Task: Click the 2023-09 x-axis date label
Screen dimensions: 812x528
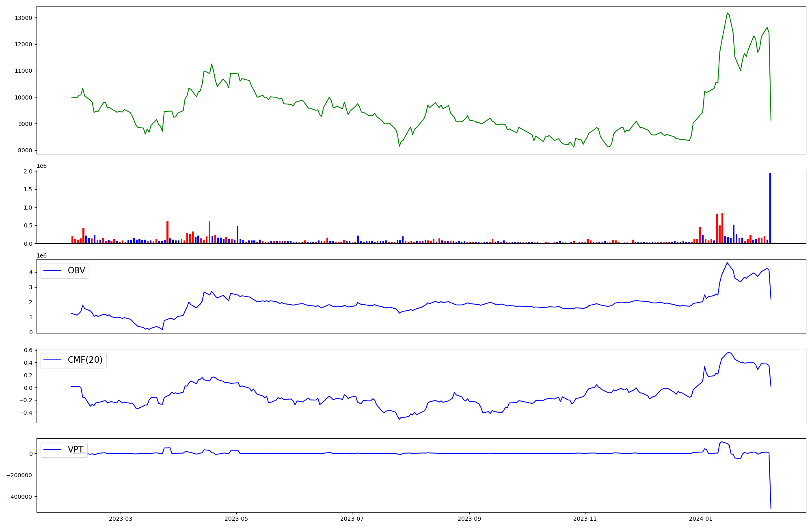Action: pos(469,519)
